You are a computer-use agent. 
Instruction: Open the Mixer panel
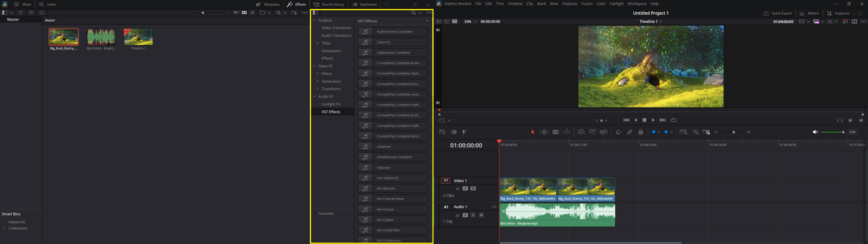pyautogui.click(x=22, y=4)
